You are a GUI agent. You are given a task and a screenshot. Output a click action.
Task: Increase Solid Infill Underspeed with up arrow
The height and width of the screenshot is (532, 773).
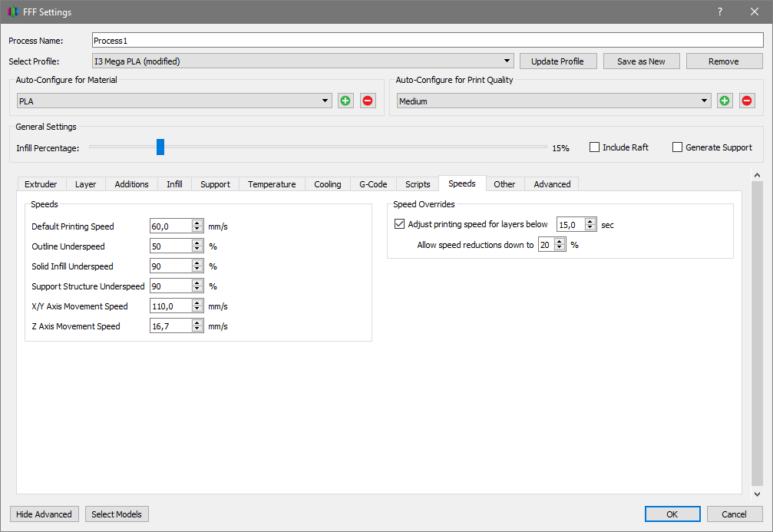pyautogui.click(x=197, y=263)
